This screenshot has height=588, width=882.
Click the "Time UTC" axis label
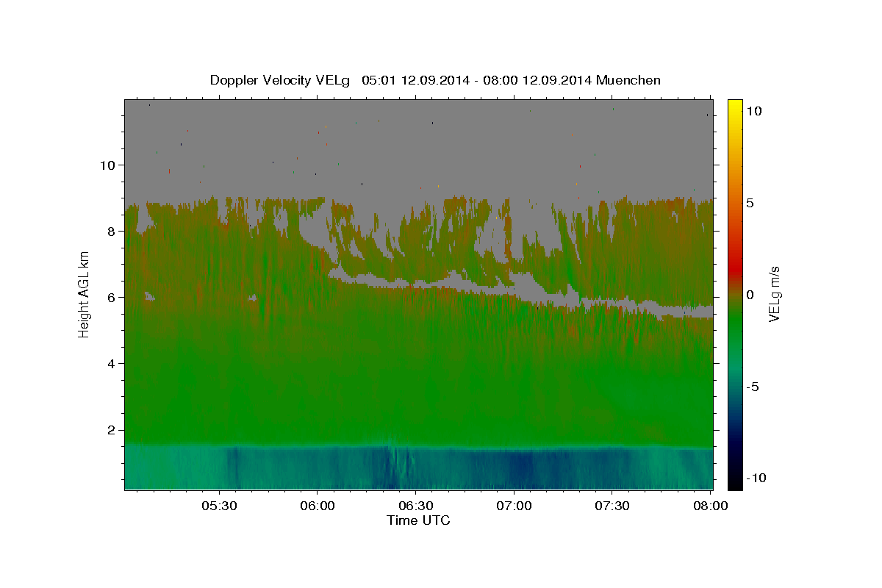[418, 520]
